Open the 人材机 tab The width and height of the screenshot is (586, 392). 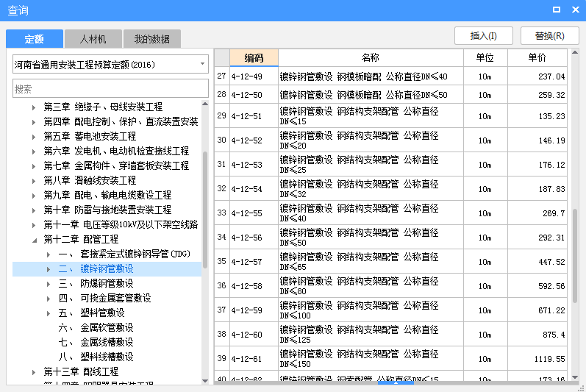coord(93,39)
